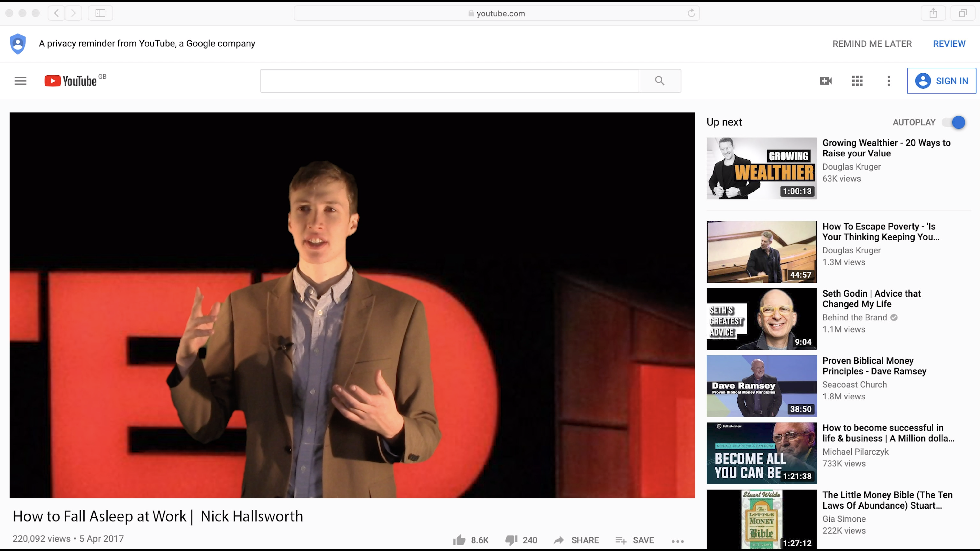
Task: Click Safari back navigation arrow
Action: [x=56, y=13]
